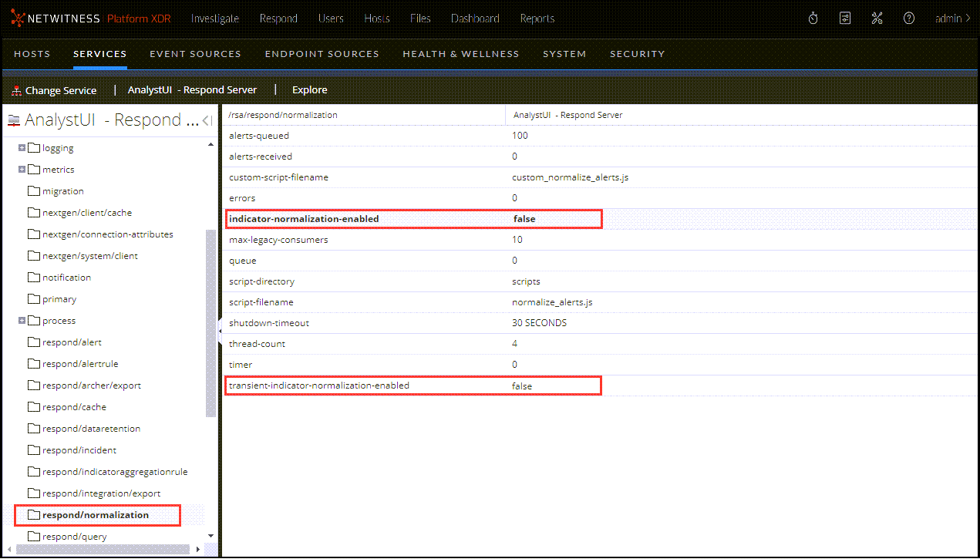Open the NetWitness logo home icon
The height and width of the screenshot is (559, 980).
19,18
